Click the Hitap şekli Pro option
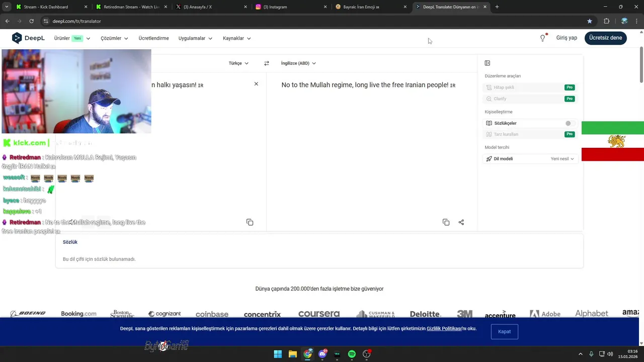 [x=530, y=87]
